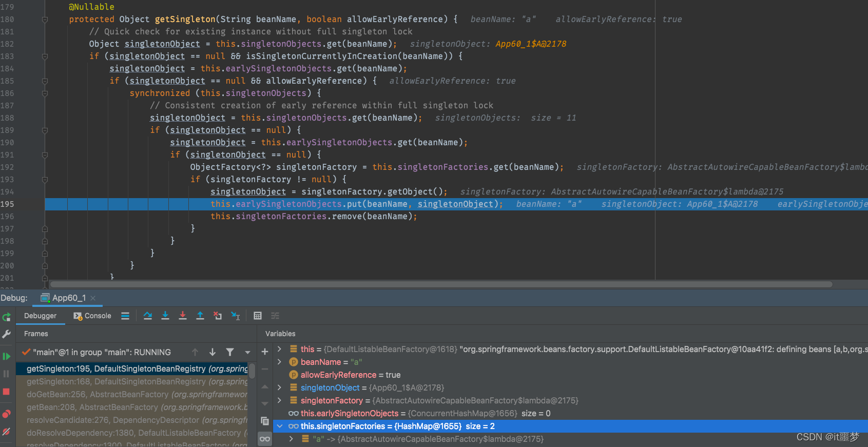Click Force Step Into red arrow
Viewport: 868px width, 447px height.
pos(183,316)
